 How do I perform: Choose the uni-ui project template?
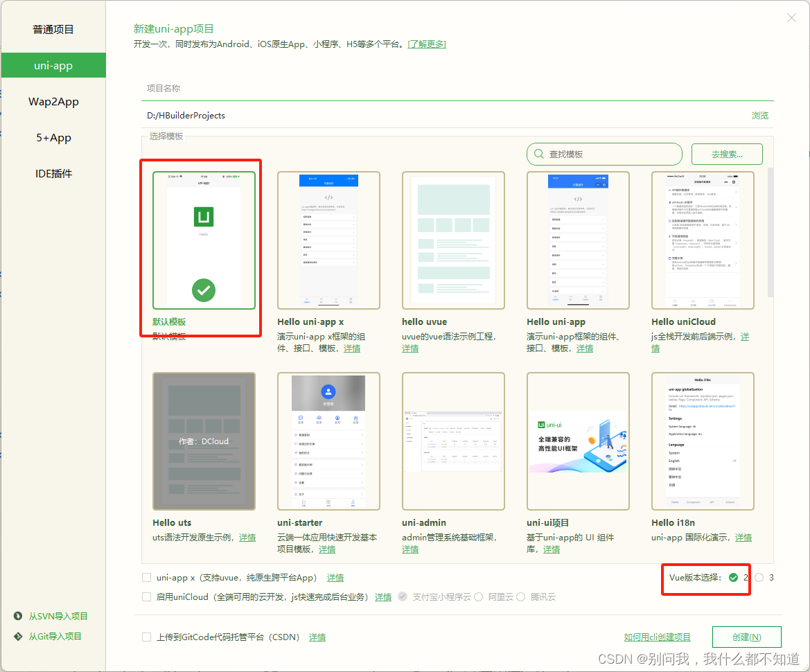tap(578, 441)
